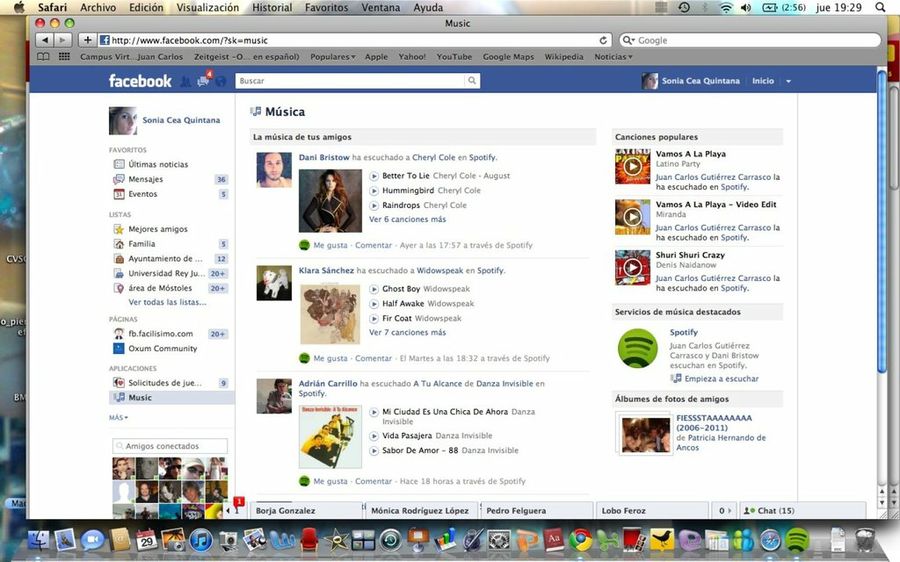Play the Hummingbird track by Cheryl Cole
The image size is (900, 562).
point(374,191)
